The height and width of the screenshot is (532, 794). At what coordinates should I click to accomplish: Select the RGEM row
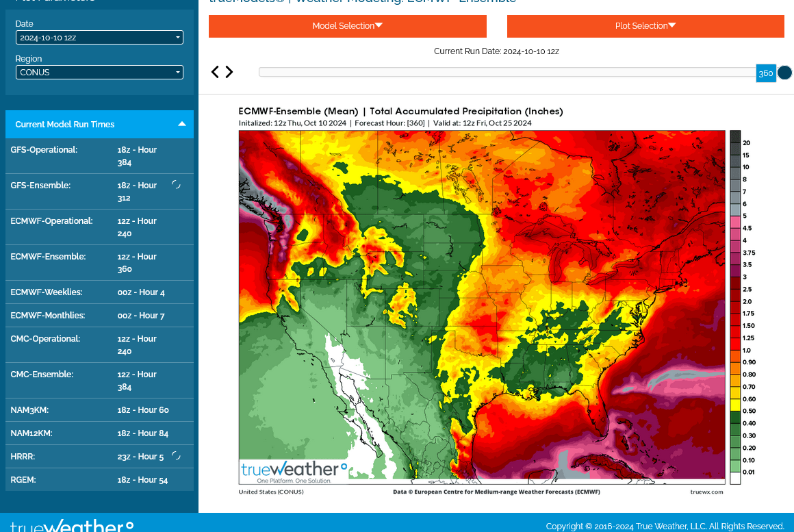[x=99, y=480]
